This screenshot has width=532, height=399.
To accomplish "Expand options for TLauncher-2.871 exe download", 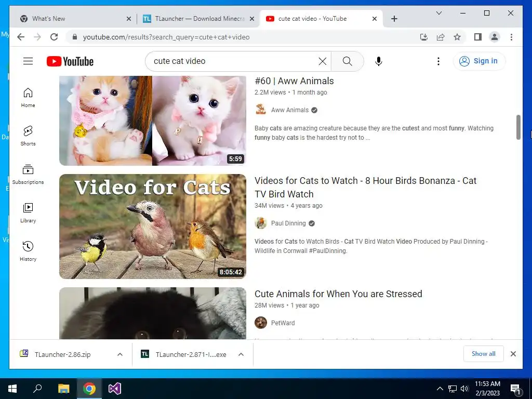I will (241, 354).
